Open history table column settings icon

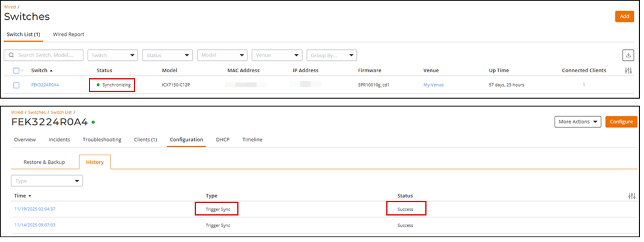(631, 196)
